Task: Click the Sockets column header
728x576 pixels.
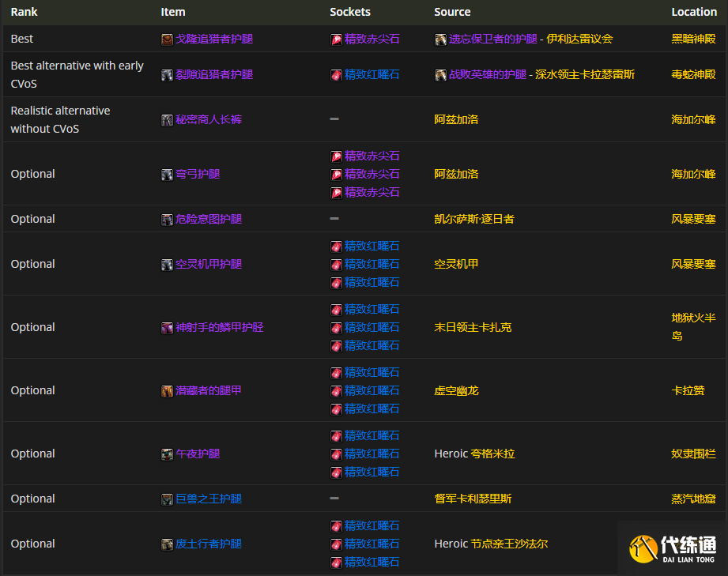Action: 350,12
